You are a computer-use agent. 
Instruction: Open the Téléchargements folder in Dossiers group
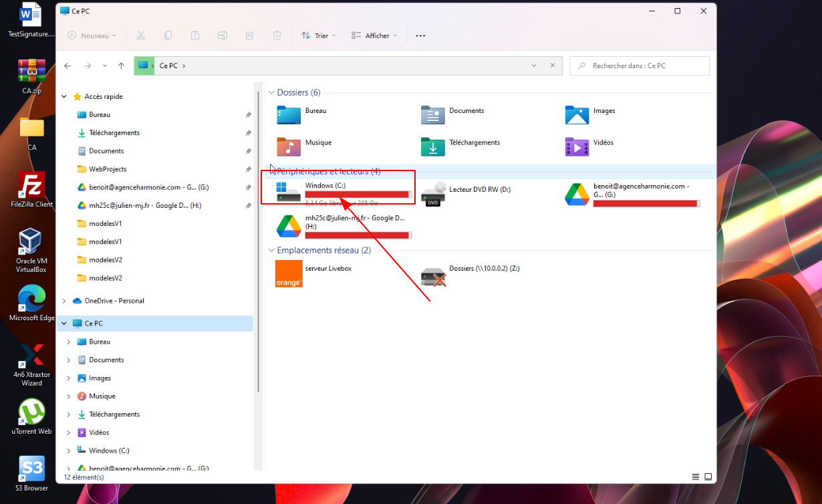461,146
